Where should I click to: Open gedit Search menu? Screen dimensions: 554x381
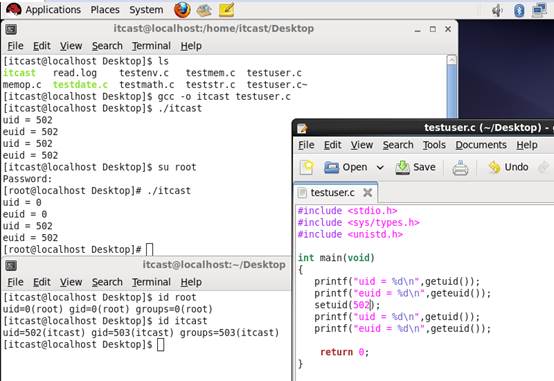point(398,145)
